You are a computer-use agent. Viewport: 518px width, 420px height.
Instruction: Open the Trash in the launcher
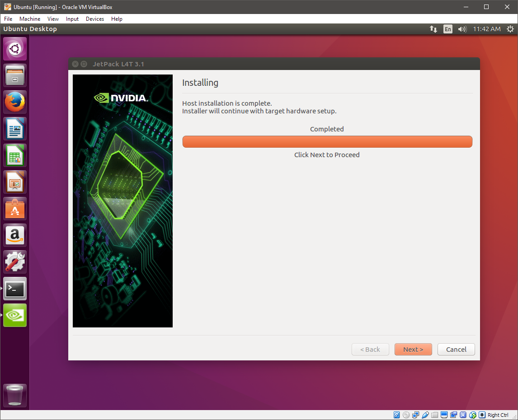pyautogui.click(x=15, y=395)
